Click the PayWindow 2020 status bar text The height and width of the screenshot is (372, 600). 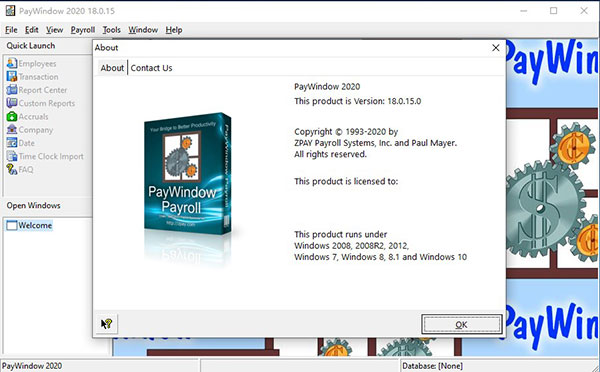point(32,366)
